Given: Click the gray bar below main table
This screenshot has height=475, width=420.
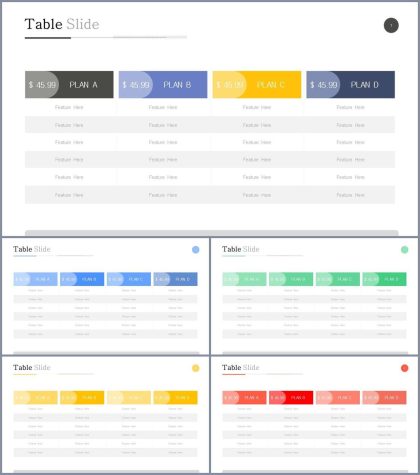Looking at the screenshot, I should click(212, 233).
